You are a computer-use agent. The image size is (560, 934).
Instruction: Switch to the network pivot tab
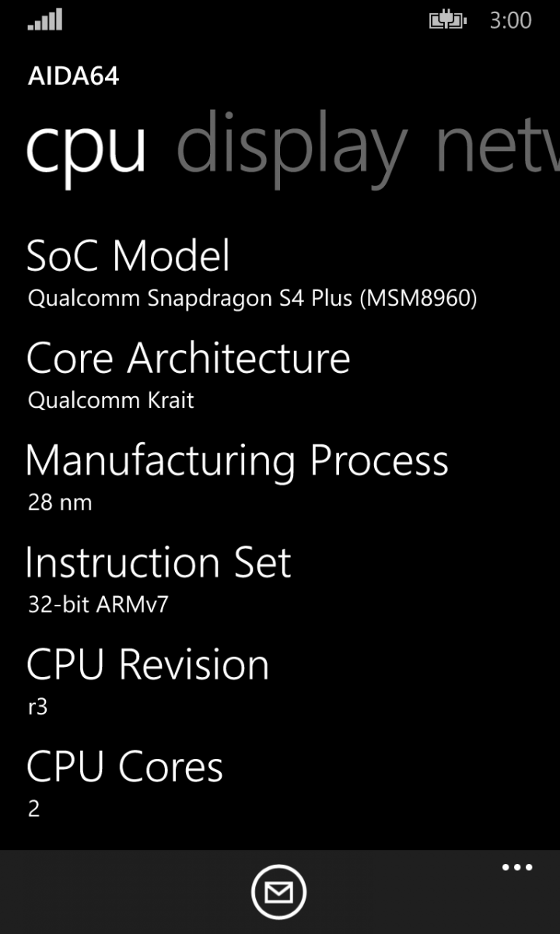pos(498,146)
